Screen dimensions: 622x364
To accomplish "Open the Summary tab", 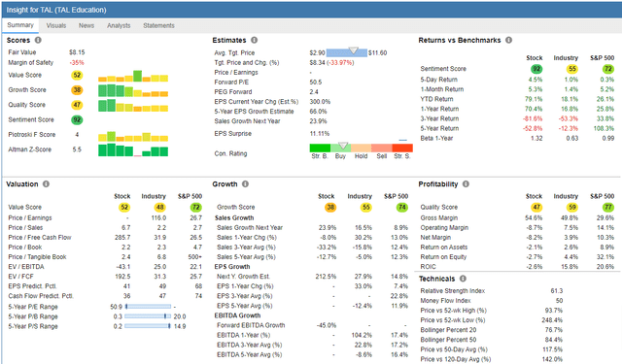I will 20,25.
